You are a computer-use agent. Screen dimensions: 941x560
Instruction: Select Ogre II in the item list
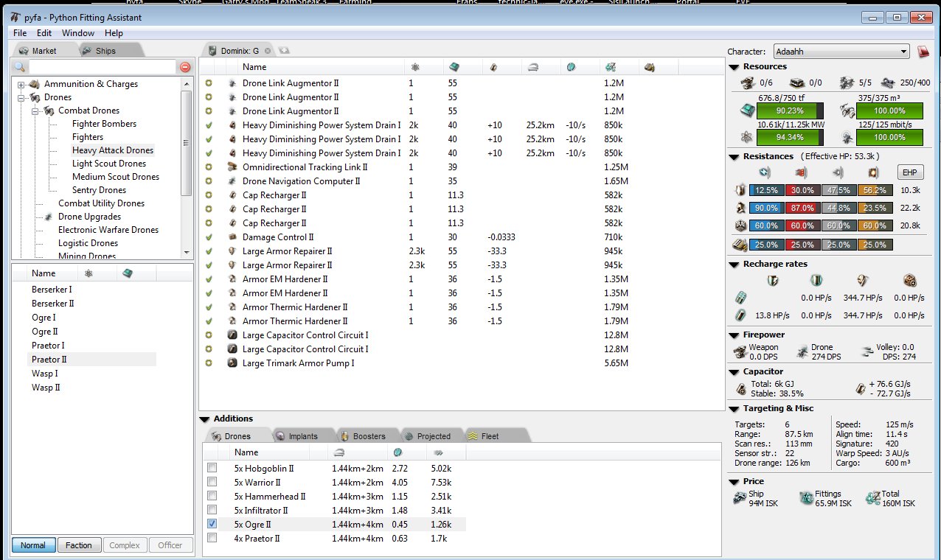(x=44, y=332)
